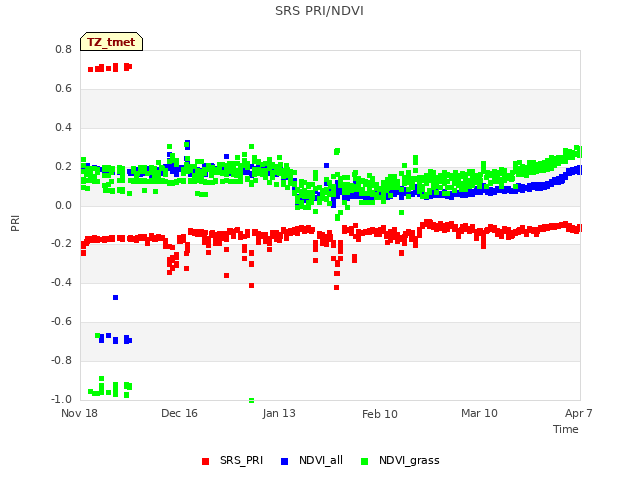Click the PRI y-axis label
The image size is (640, 480).
[15, 224]
